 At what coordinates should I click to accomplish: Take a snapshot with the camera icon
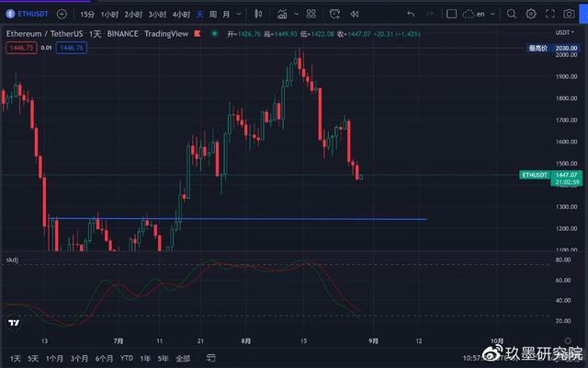(569, 15)
